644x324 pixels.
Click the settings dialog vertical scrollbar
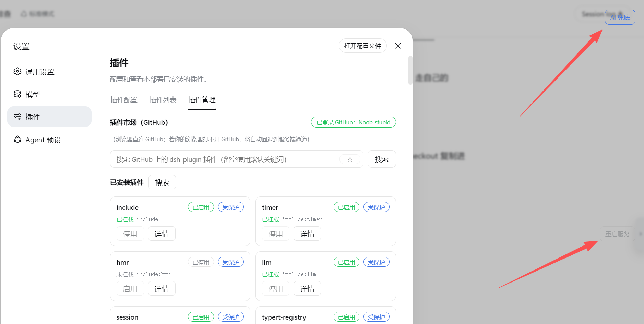(x=410, y=70)
